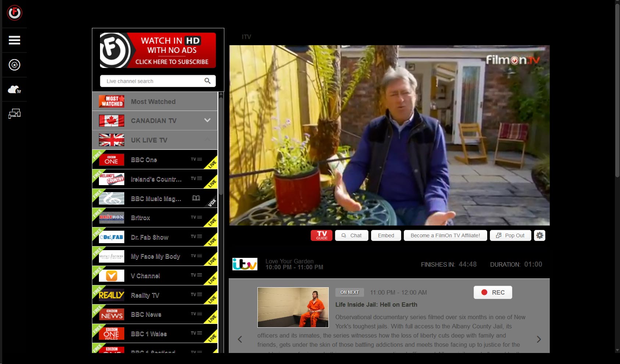
Task: Click the search magnifier icon
Action: pos(207,81)
